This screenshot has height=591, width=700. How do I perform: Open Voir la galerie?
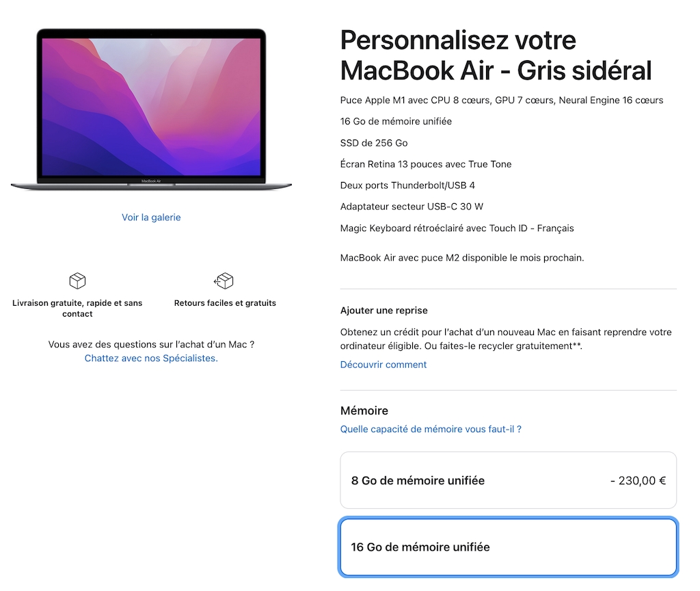tap(150, 217)
